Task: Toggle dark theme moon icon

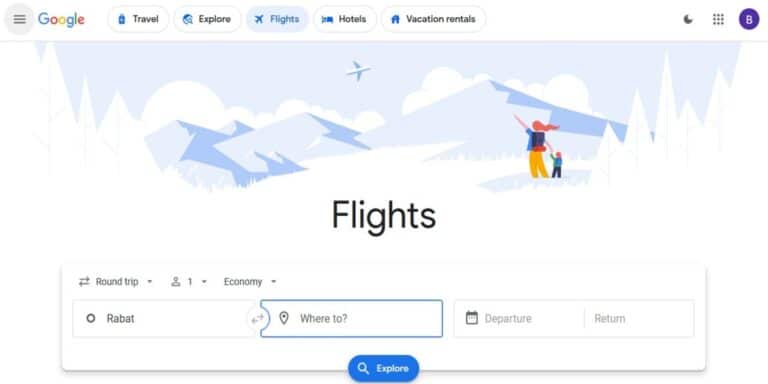Action: (x=688, y=19)
